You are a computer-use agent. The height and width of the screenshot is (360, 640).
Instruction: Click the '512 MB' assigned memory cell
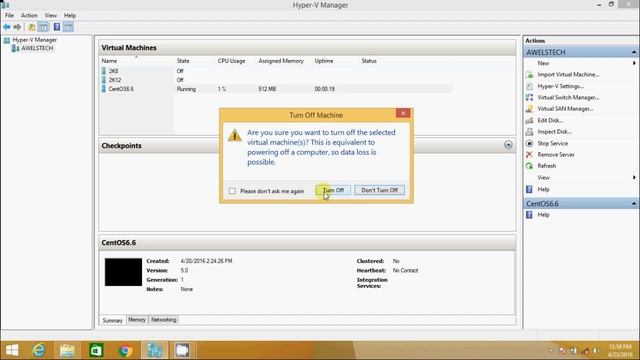267,89
